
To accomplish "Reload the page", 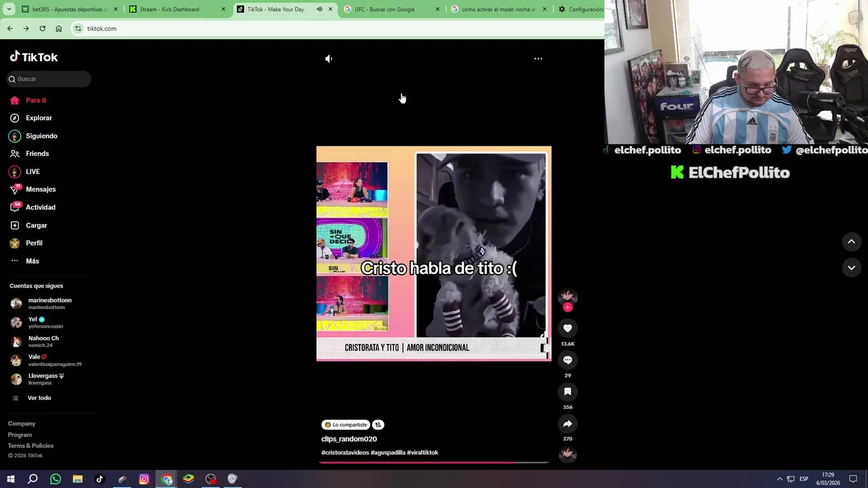I will pos(42,28).
